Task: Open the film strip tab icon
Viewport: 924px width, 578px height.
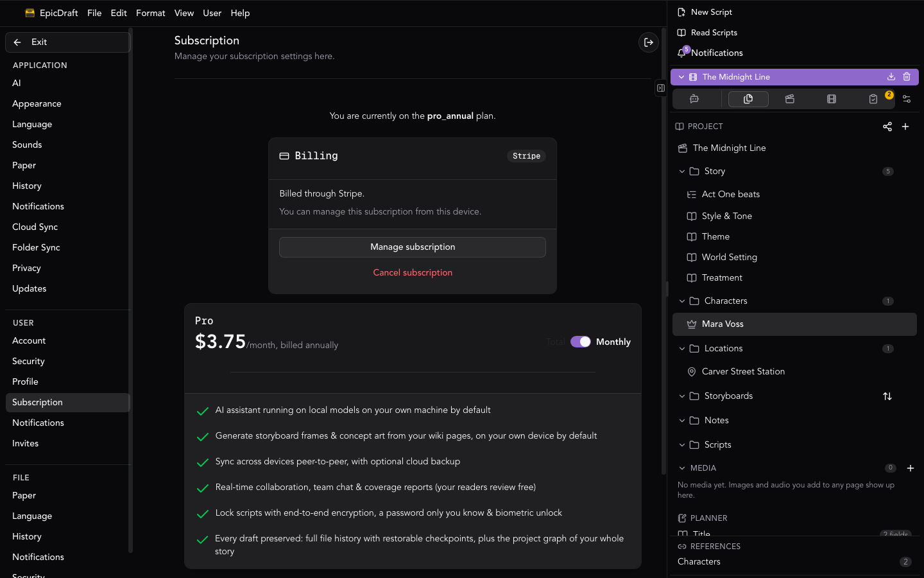Action: coord(832,99)
